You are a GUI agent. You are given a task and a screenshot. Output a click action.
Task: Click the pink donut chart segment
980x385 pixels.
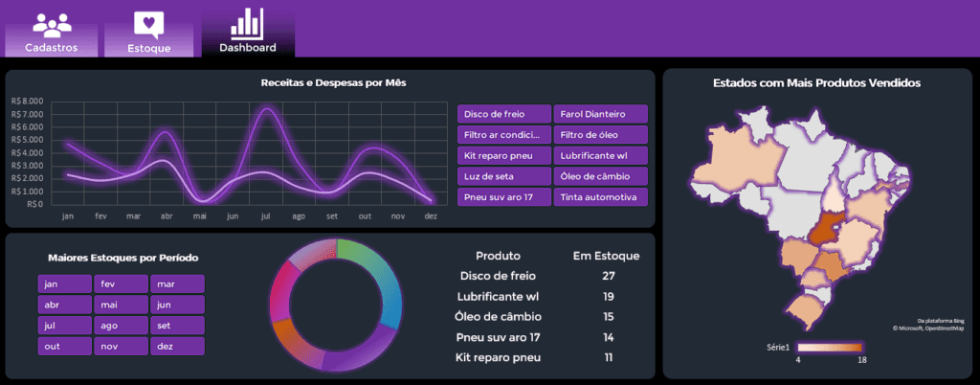282,291
